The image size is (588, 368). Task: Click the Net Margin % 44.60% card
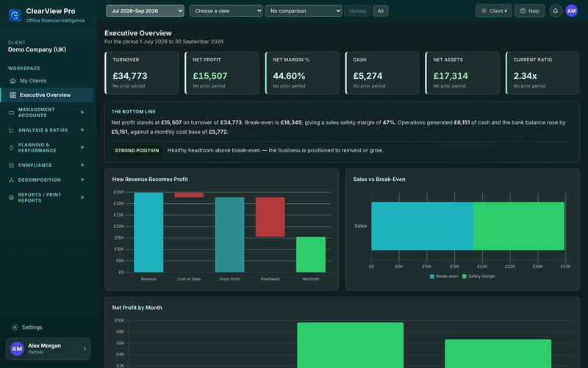pos(302,73)
